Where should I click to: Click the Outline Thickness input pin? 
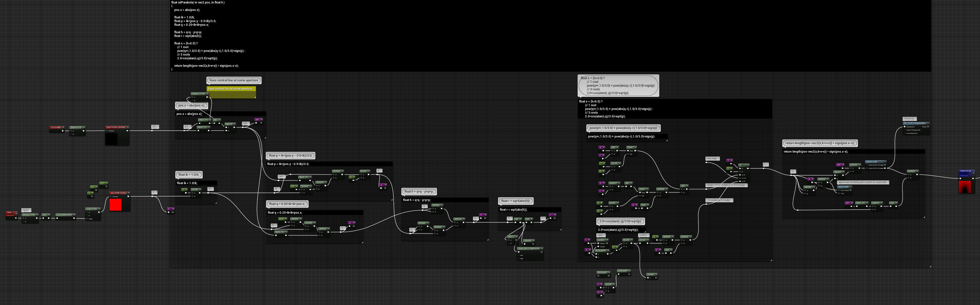(x=905, y=130)
